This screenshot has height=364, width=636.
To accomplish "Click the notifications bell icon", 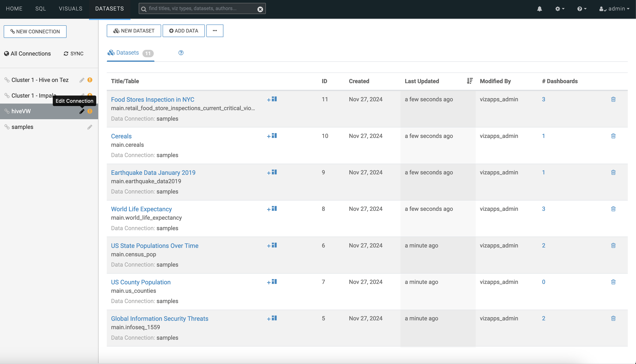I will click(x=539, y=9).
